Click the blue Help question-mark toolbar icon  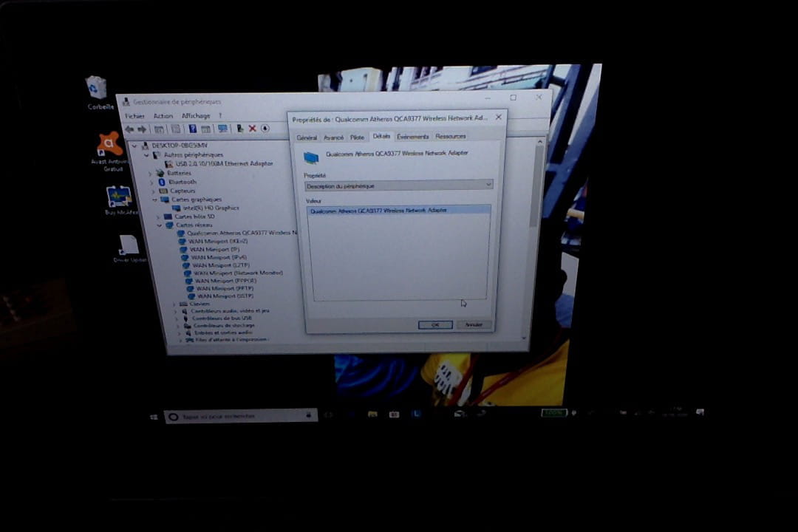click(x=192, y=129)
